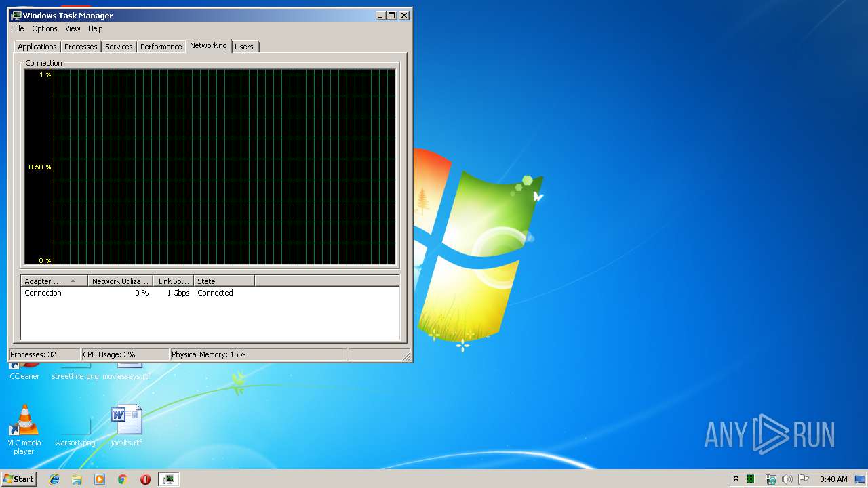Sort by the Adapter name column

pos(54,281)
